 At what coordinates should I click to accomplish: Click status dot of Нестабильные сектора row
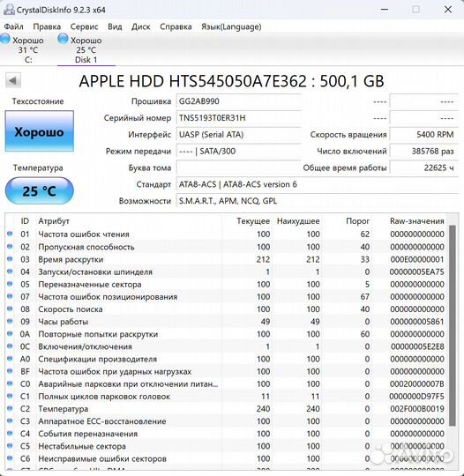(10, 446)
